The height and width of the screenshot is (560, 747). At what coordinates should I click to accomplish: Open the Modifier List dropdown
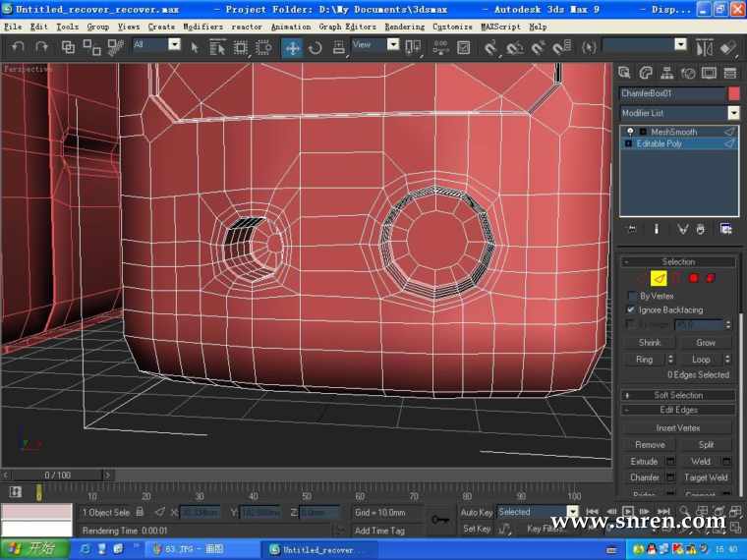733,113
